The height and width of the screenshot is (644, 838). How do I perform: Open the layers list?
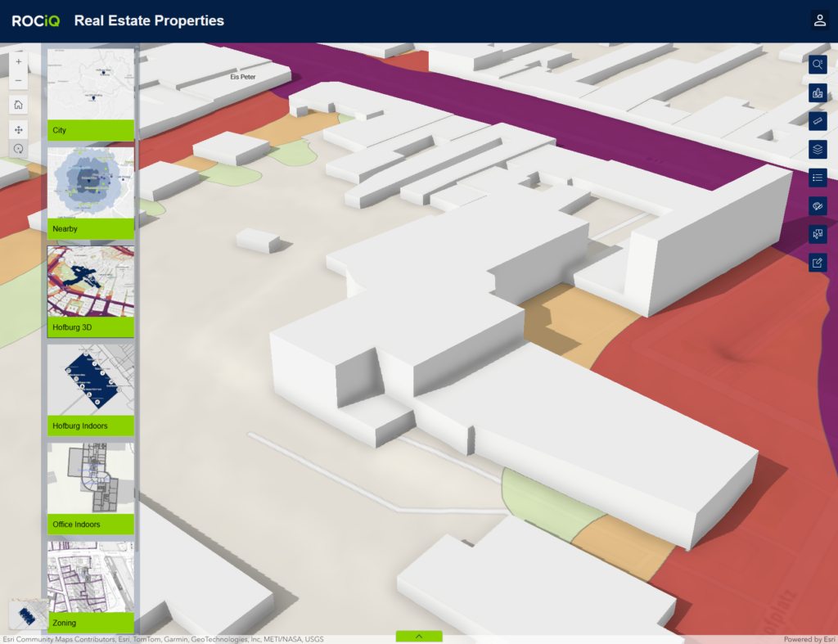pos(818,150)
